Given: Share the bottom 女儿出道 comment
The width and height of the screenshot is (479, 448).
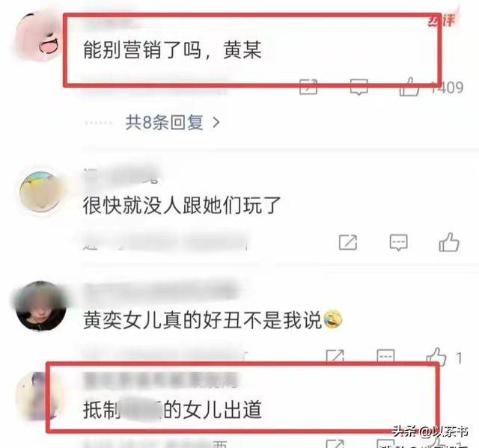Looking at the screenshot, I should 335,444.
